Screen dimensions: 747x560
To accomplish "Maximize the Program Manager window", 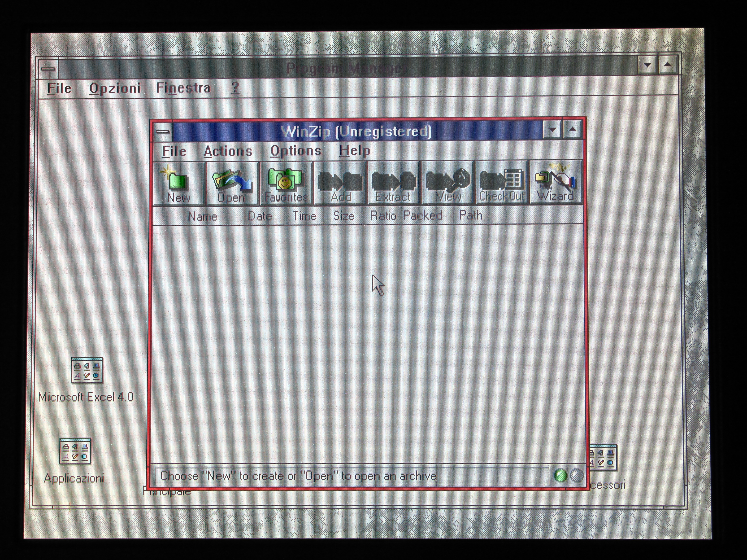I will tap(667, 65).
